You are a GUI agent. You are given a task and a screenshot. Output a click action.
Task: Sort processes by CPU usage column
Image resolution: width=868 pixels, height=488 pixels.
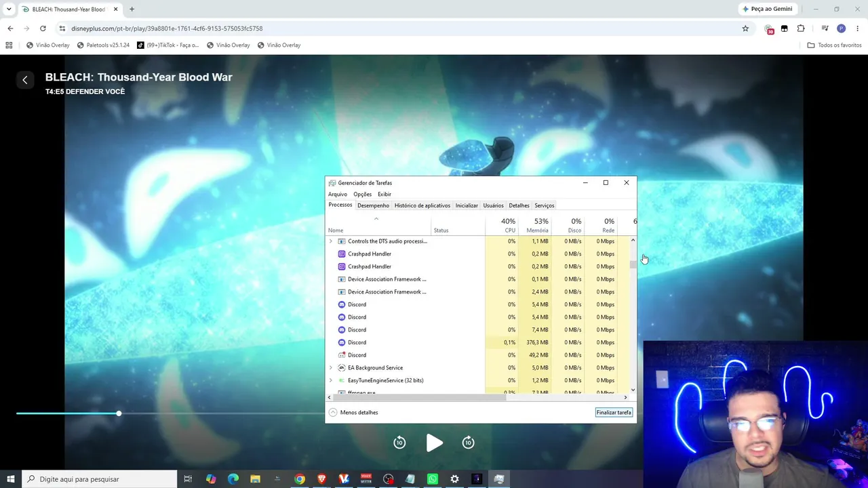502,226
